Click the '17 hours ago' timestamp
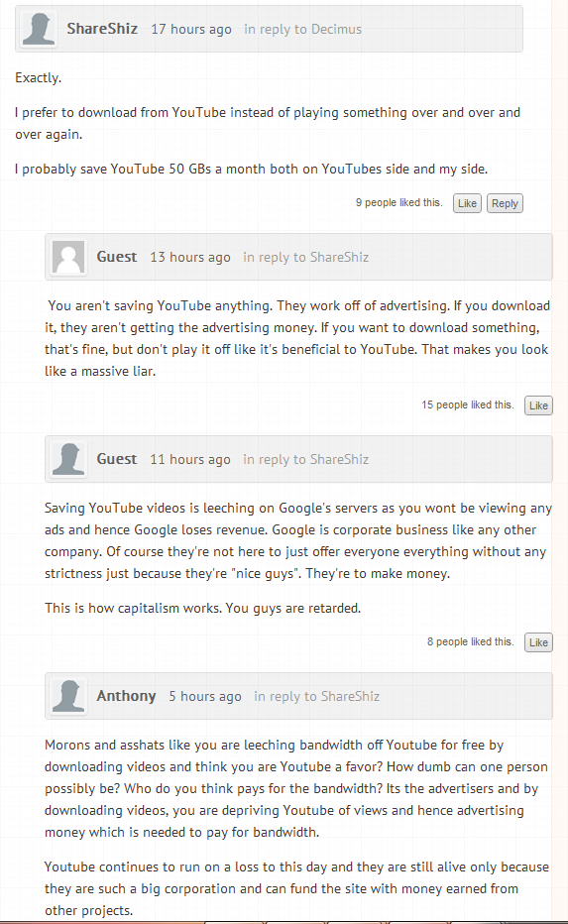Image resolution: width=568 pixels, height=924 pixels. [x=191, y=29]
